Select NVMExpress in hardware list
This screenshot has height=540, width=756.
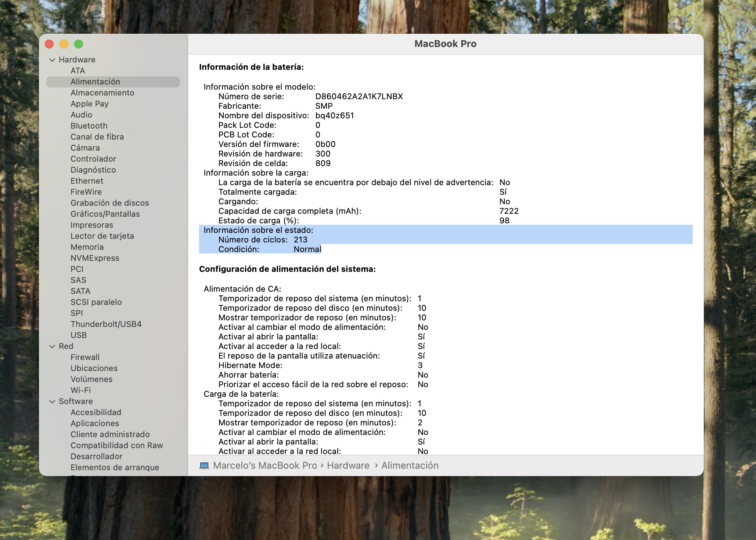pos(95,258)
